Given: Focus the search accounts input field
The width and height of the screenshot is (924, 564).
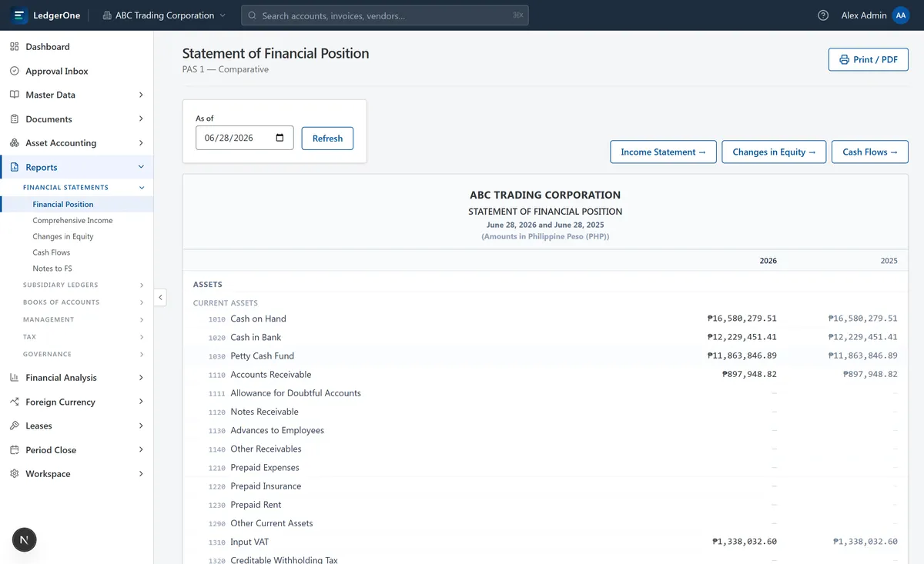Looking at the screenshot, I should (385, 15).
